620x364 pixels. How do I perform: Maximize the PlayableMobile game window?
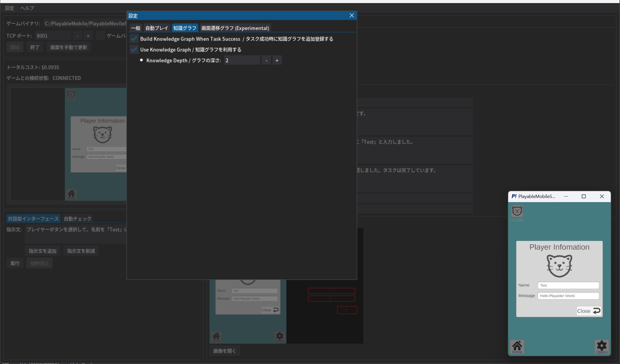click(584, 196)
